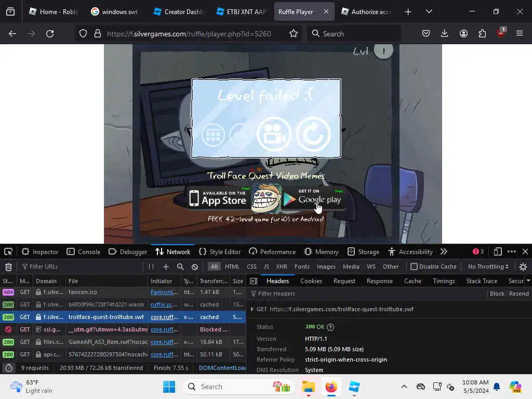Filter requests by JS
Image resolution: width=532 pixels, height=399 pixels.
tap(267, 267)
